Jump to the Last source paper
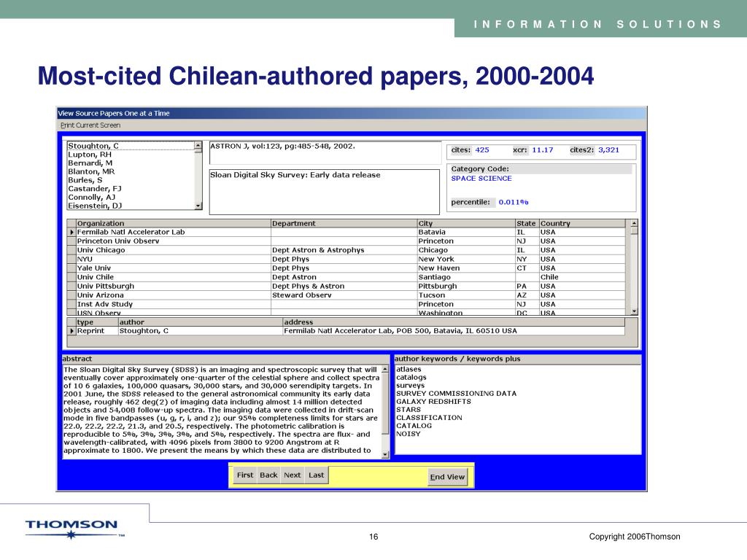The image size is (747, 560). [x=316, y=475]
